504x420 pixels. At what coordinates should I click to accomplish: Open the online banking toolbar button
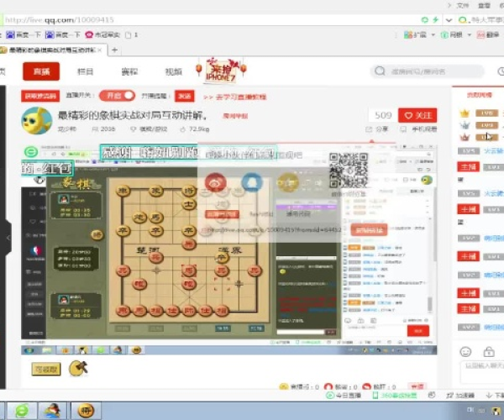(452, 34)
